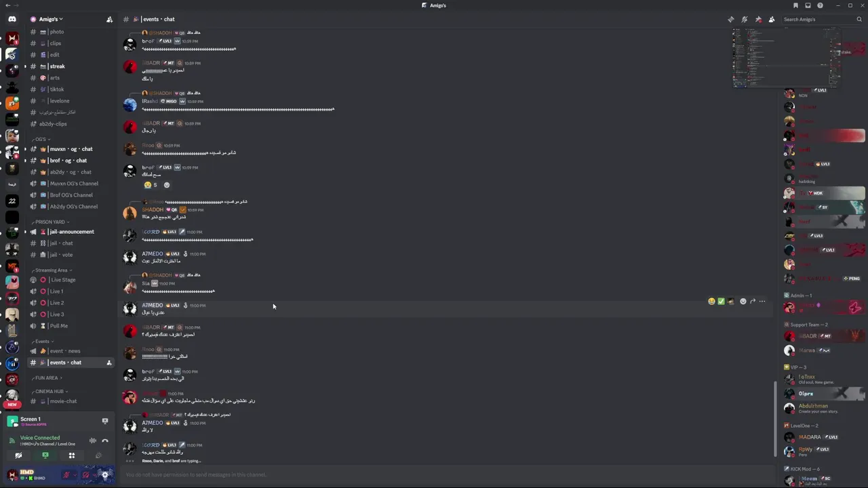Open Amigo's server dropdown menu
This screenshot has height=488, width=868.
[x=52, y=19]
